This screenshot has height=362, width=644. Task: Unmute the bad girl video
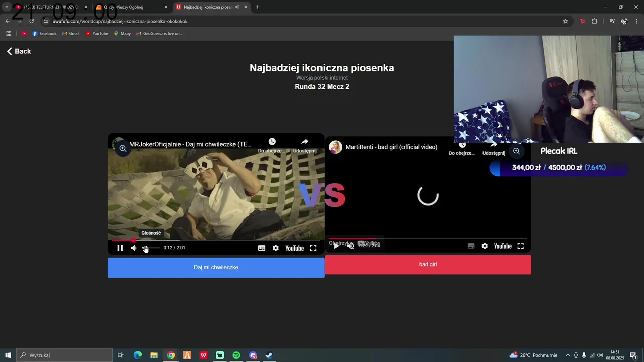pyautogui.click(x=350, y=246)
